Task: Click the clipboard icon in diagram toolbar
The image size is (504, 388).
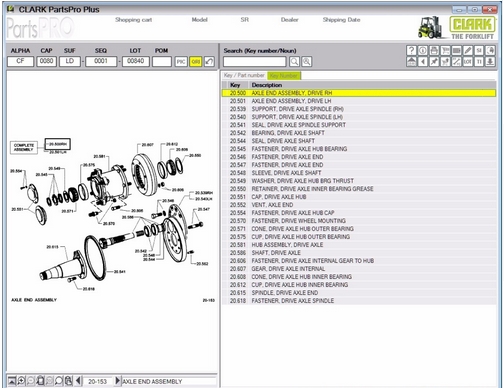Action: (40, 380)
